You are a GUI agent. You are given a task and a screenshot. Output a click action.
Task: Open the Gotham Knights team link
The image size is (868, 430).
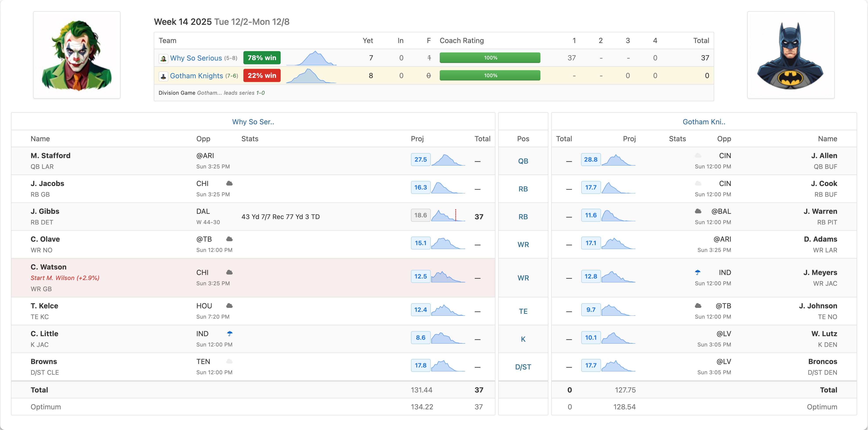coord(196,76)
